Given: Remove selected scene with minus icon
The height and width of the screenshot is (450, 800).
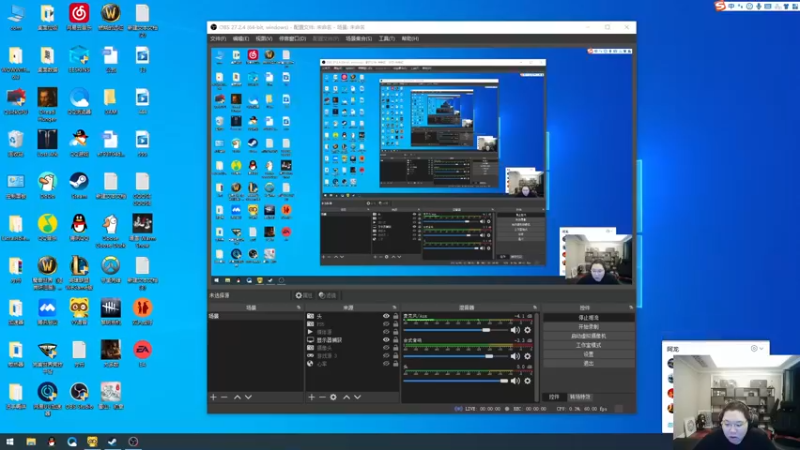Looking at the screenshot, I should coord(224,397).
